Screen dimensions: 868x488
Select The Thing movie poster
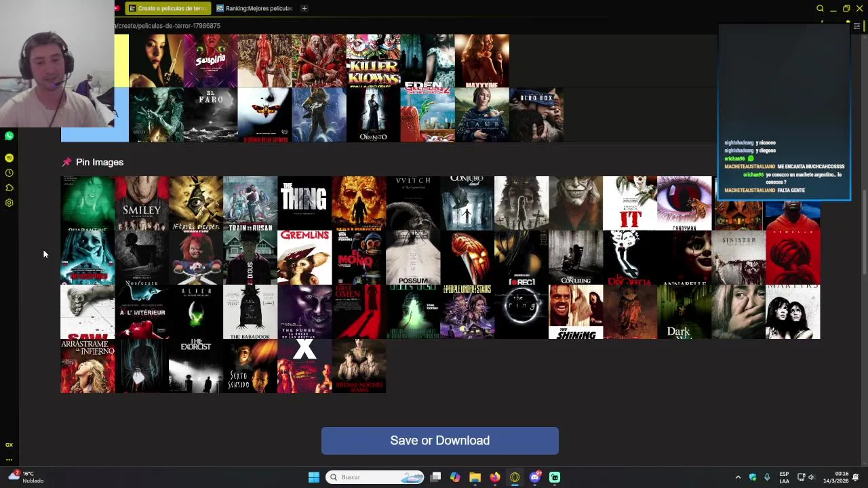[x=304, y=203]
